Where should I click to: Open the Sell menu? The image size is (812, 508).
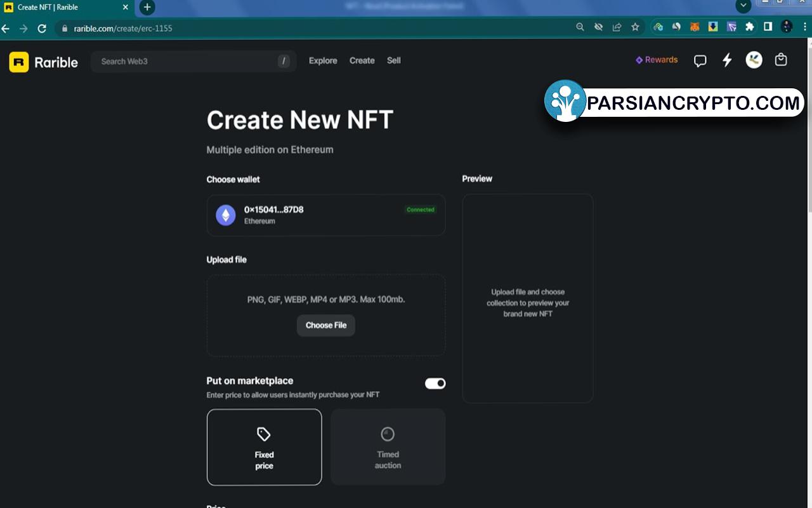pyautogui.click(x=394, y=61)
